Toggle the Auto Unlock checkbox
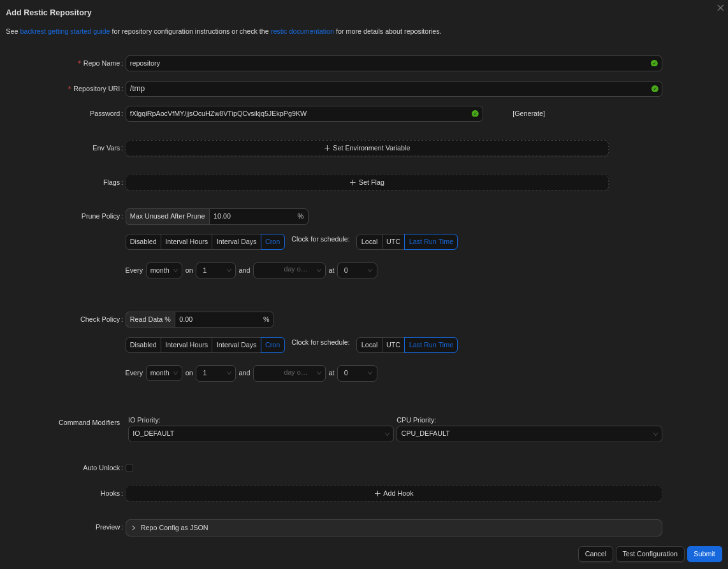This screenshot has width=728, height=569. (x=129, y=468)
